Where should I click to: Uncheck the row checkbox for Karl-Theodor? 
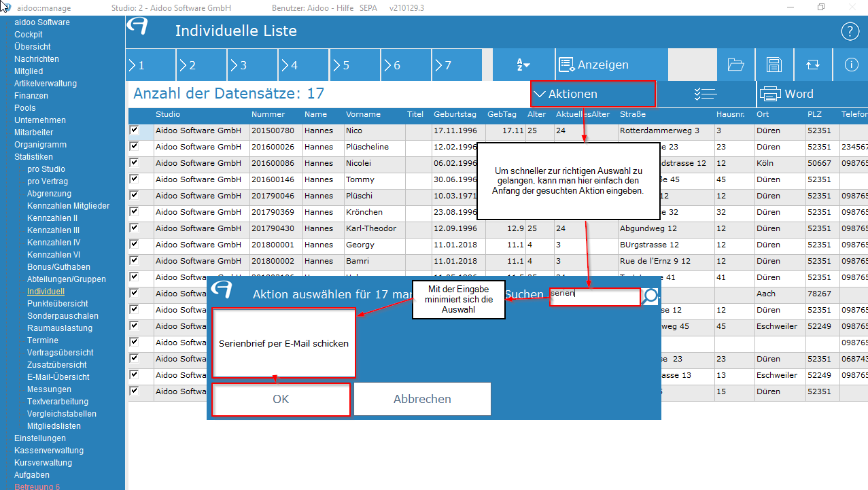tap(135, 228)
